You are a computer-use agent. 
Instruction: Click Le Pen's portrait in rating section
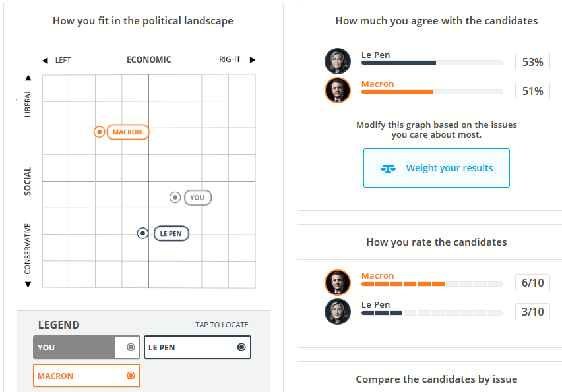click(x=338, y=312)
